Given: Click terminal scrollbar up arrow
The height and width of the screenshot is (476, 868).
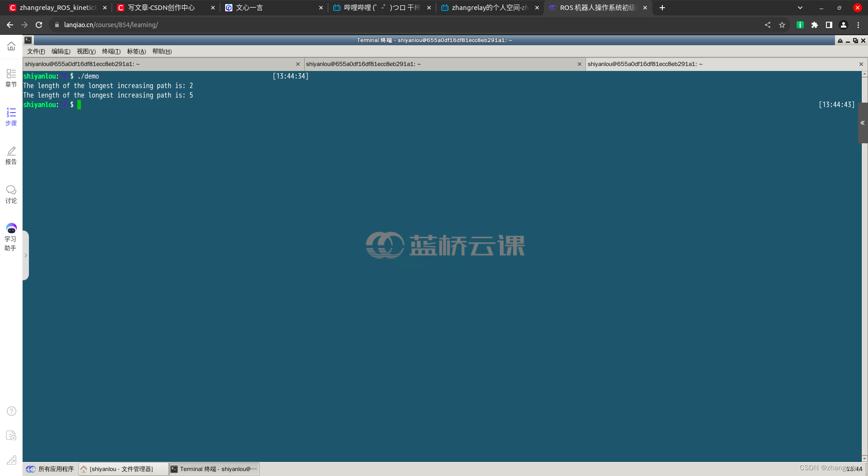Looking at the screenshot, I should pyautogui.click(x=864, y=74).
